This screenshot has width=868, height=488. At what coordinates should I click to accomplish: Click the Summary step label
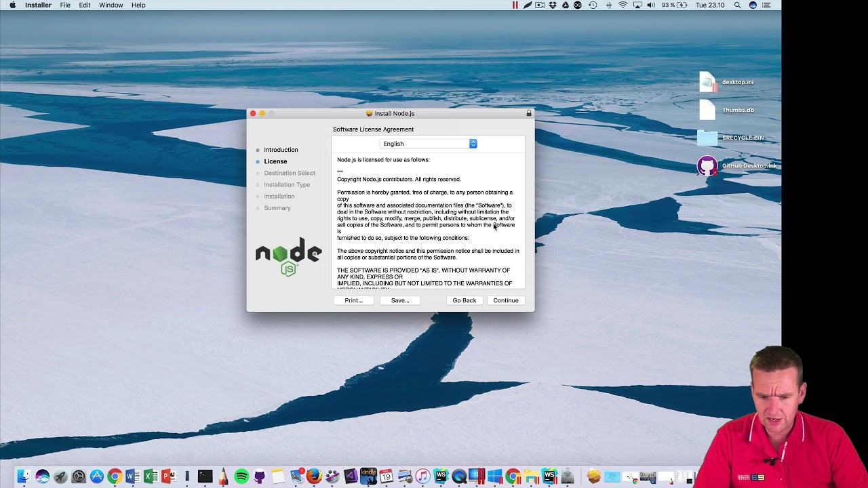tap(277, 208)
